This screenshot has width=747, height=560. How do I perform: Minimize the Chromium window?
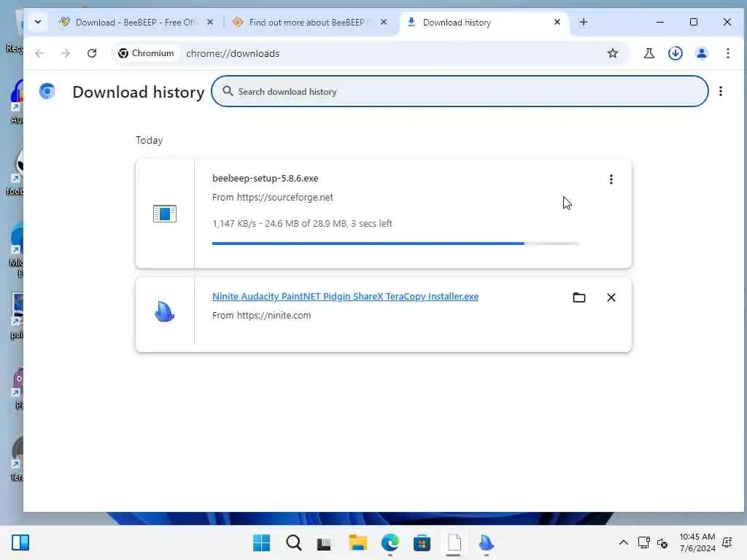coord(659,22)
